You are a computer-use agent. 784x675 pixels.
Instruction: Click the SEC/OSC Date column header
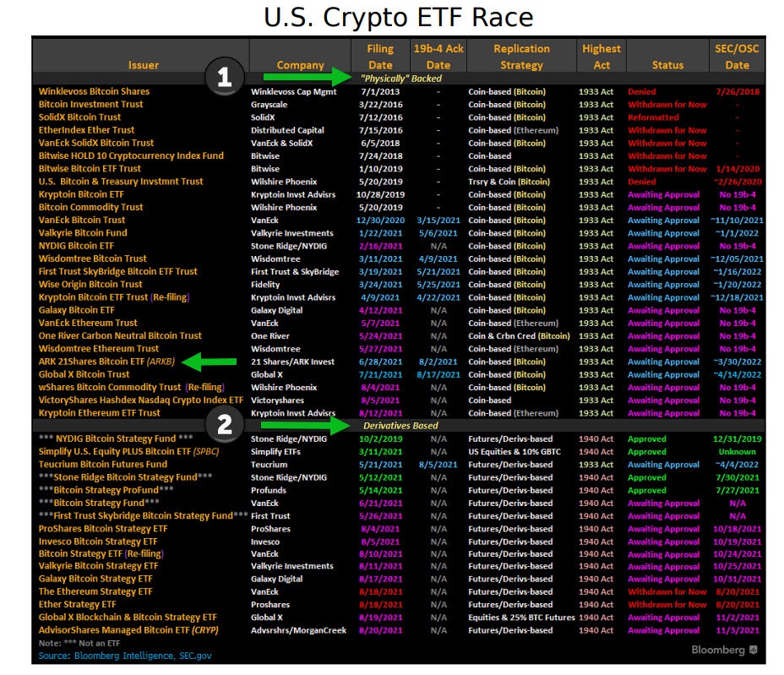[x=737, y=57]
